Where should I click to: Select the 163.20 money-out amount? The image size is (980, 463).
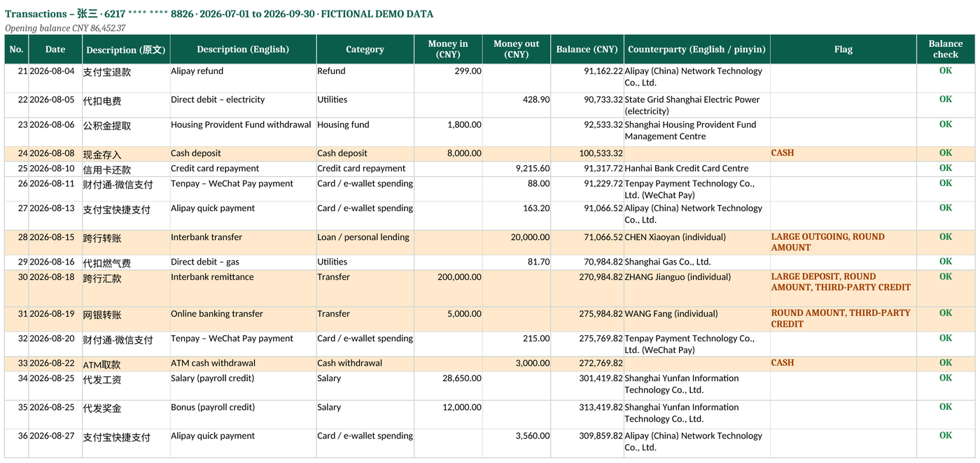[x=517, y=216]
